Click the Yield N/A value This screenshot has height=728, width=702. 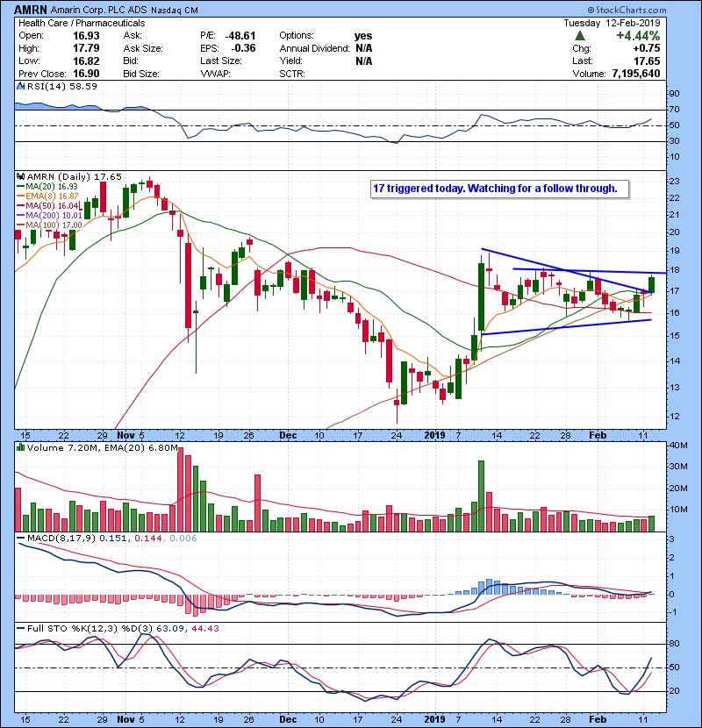tap(364, 61)
